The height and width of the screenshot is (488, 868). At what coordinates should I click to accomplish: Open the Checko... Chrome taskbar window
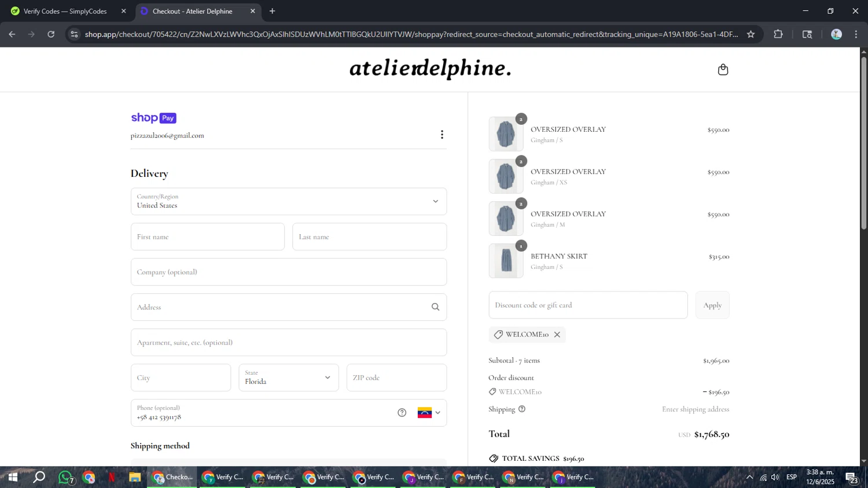click(173, 477)
